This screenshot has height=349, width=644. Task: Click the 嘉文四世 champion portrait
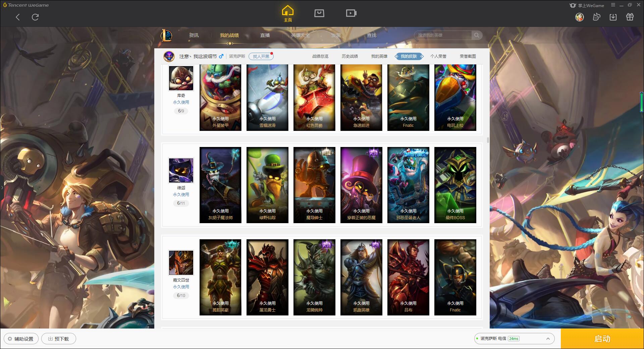tap(181, 263)
